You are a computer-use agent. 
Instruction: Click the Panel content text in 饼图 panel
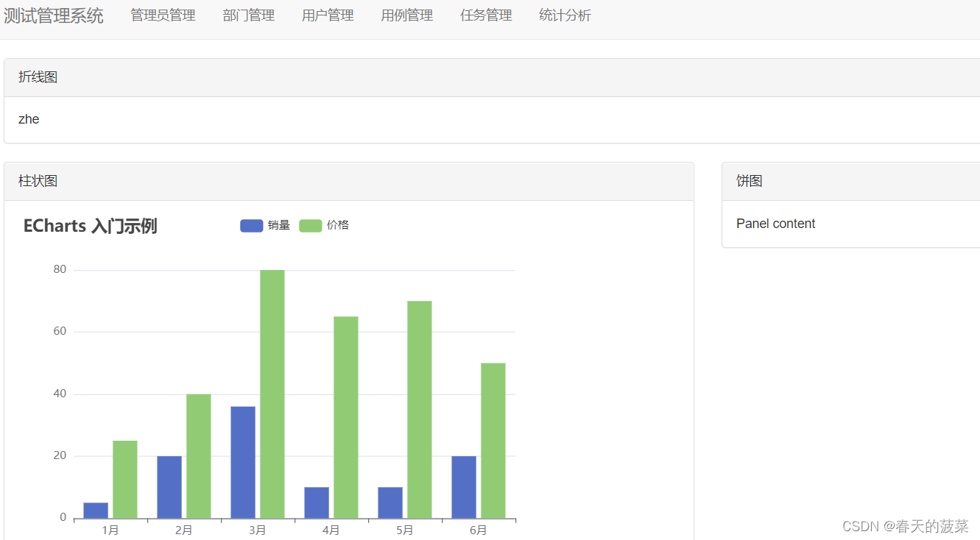(775, 224)
